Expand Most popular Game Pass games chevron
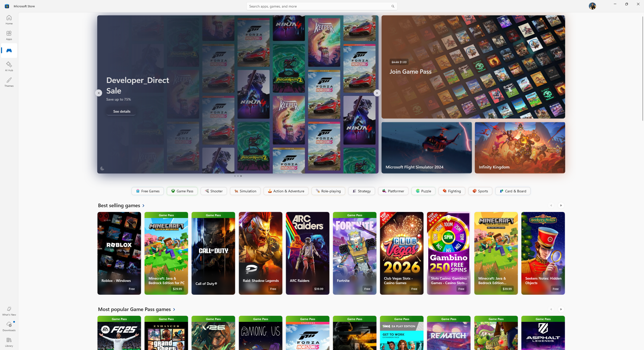This screenshot has height=350, width=644. (174, 310)
